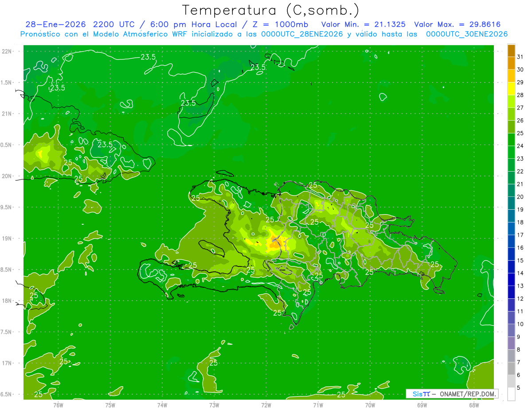The width and height of the screenshot is (532, 411).
Task: Click the '25' value on the color scale
Action: [520, 133]
